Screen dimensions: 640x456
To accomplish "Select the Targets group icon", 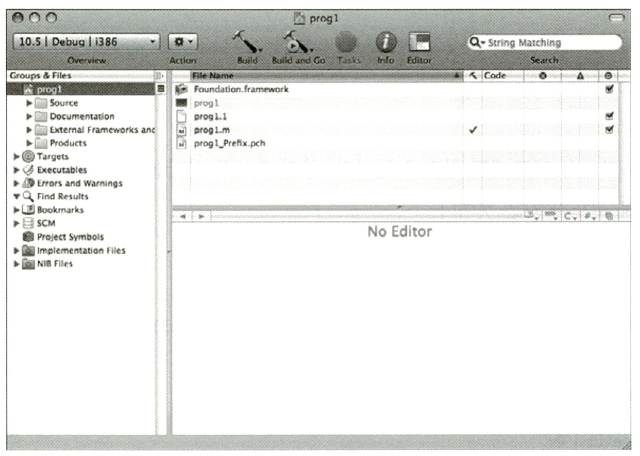I will pyautogui.click(x=28, y=156).
